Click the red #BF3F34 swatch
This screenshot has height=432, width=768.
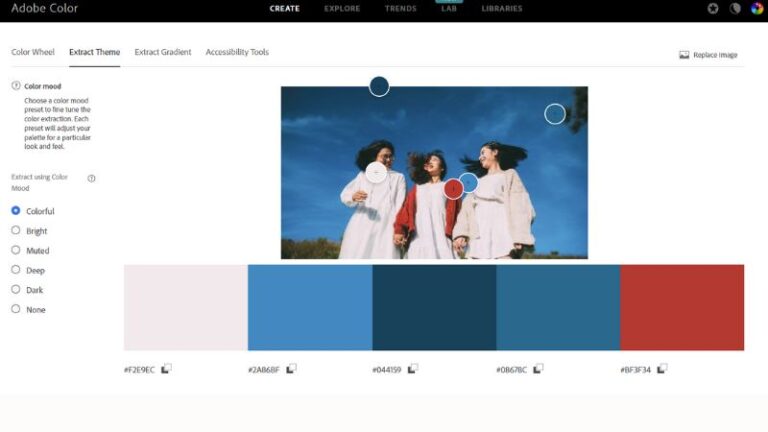point(682,308)
